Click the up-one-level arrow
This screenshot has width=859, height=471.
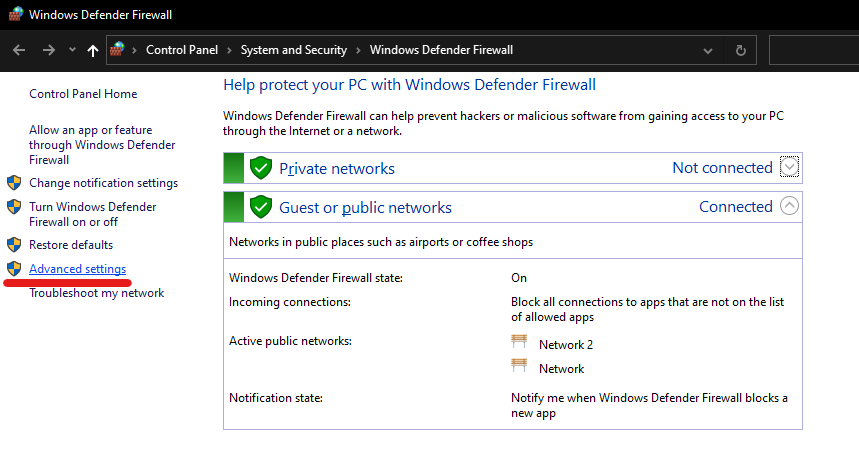pyautogui.click(x=93, y=50)
